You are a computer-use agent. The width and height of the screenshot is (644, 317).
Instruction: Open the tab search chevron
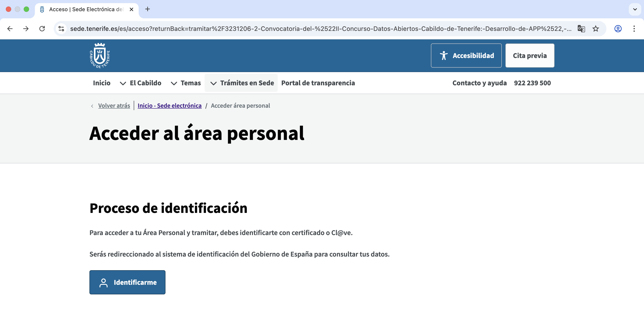click(635, 9)
